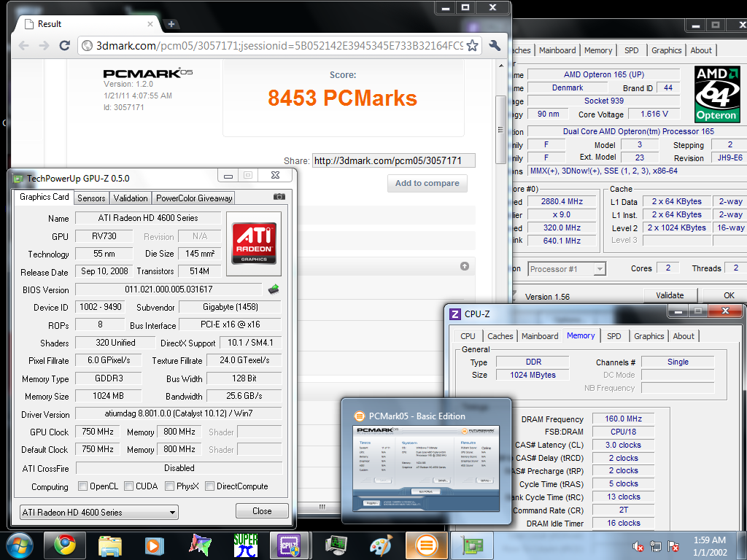Enable the OpenCL checkbox

point(83,486)
